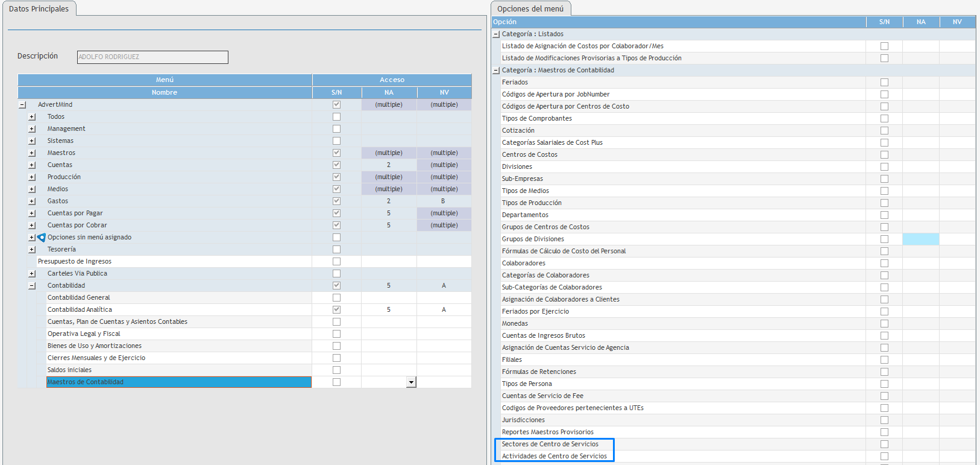This screenshot has height=465, width=980.
Task: Enable S/N checkbox for Contabilidad General
Action: (336, 298)
